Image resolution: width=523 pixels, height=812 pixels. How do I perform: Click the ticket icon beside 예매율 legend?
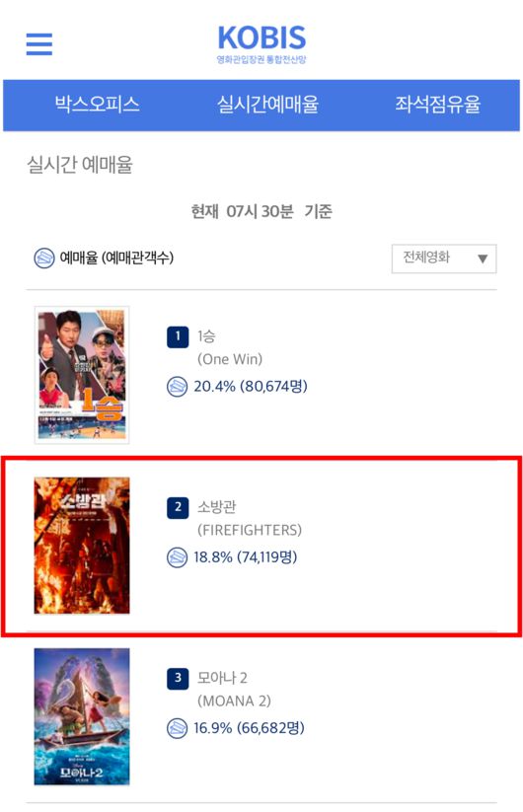(x=44, y=258)
